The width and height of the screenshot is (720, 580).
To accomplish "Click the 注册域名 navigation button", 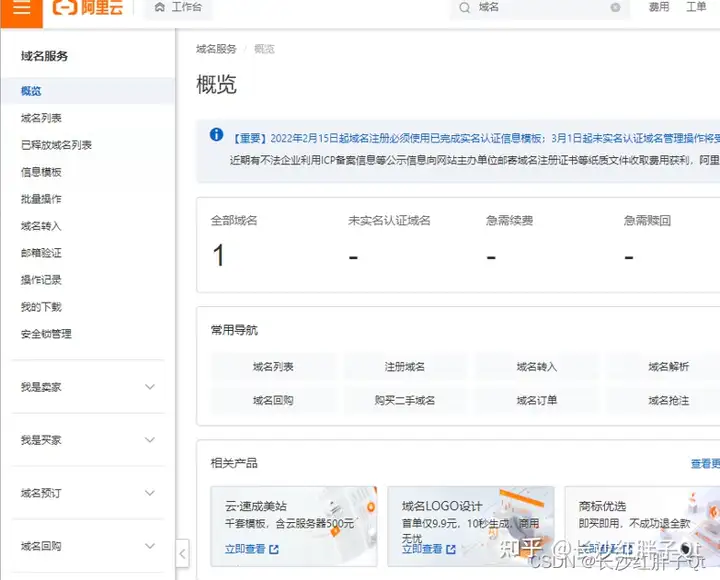I will (x=405, y=366).
